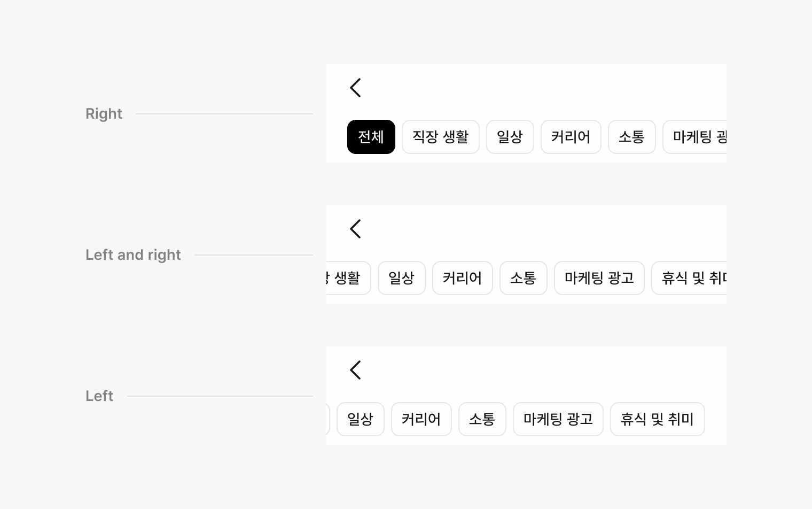
Task: Click the back arrow in the Left and right example
Action: [355, 229]
